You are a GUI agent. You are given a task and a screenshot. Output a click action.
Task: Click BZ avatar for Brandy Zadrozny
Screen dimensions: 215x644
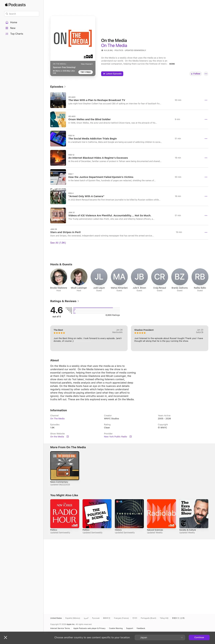point(180,277)
